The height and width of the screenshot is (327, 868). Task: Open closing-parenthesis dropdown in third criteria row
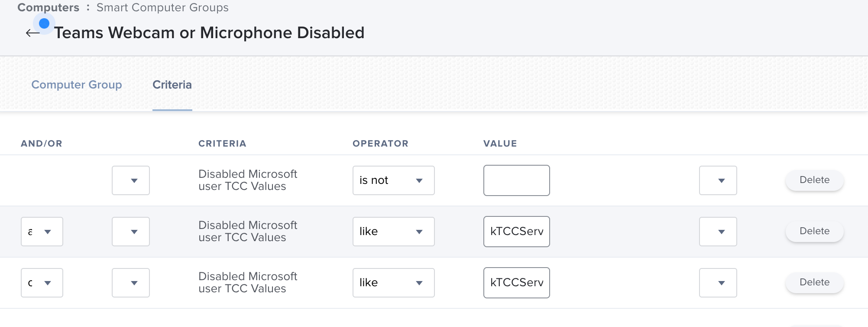click(x=718, y=283)
